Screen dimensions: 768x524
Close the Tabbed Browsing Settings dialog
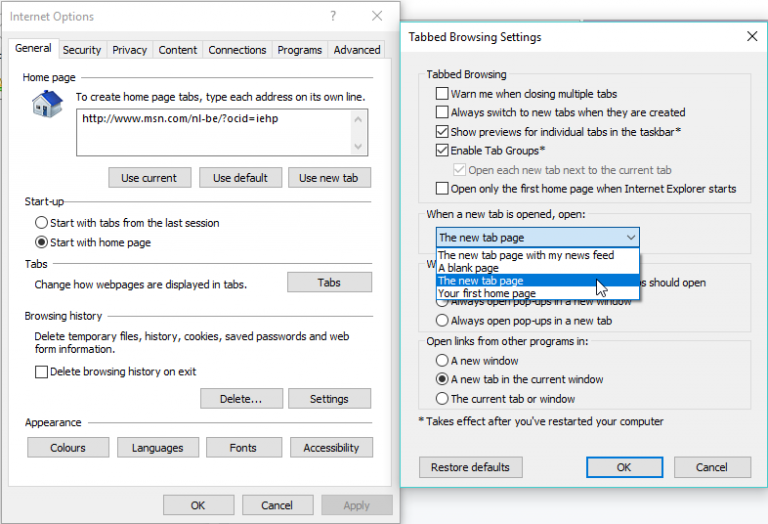751,37
